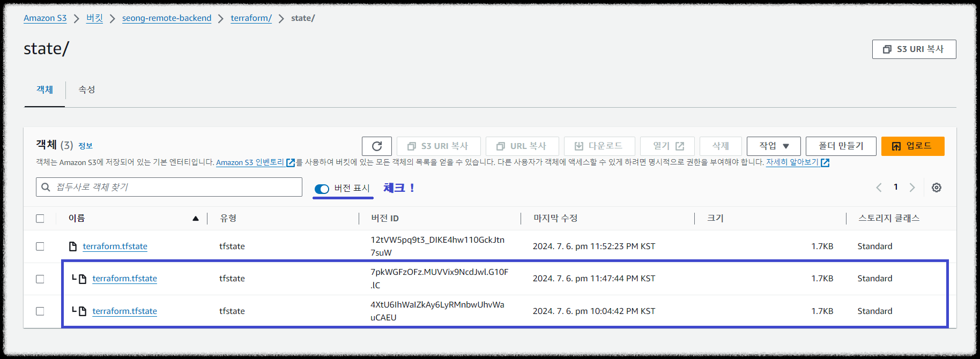Click file icon of the 12tVW5pq9t3 version row
980x359 pixels.
coord(73,246)
